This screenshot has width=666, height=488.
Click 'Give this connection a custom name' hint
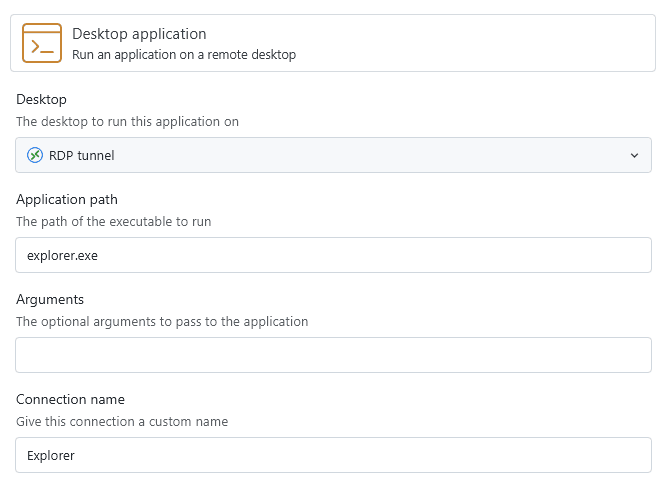pyautogui.click(x=122, y=422)
